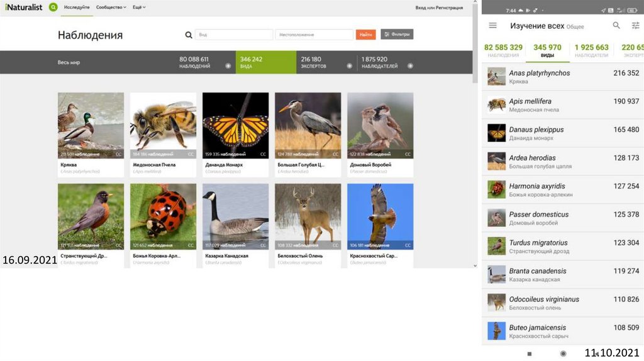
Task: Select the 216 180 экспертов tab
Action: [x=326, y=62]
